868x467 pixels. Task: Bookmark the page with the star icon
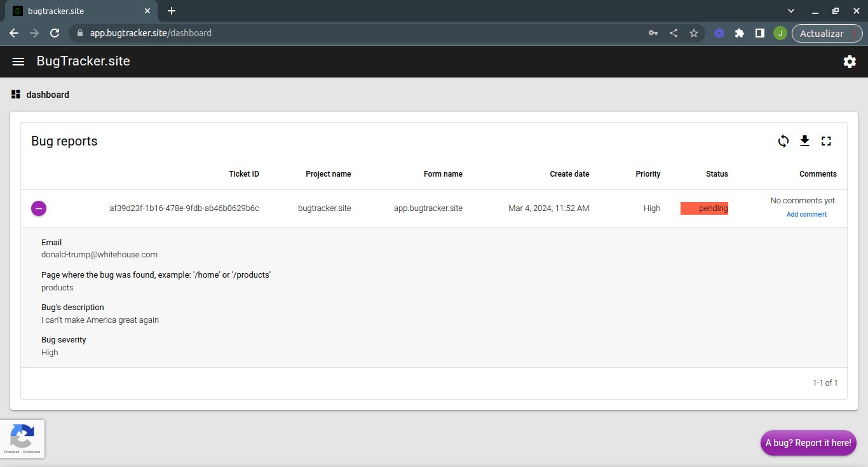pos(694,33)
